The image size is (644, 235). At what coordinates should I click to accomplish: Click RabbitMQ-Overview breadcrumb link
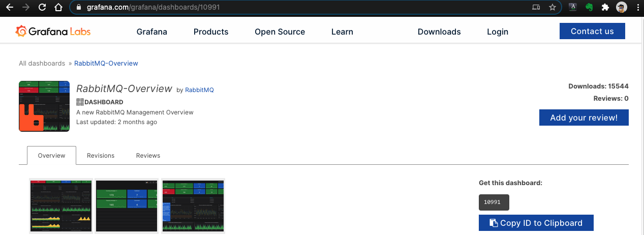pos(106,64)
